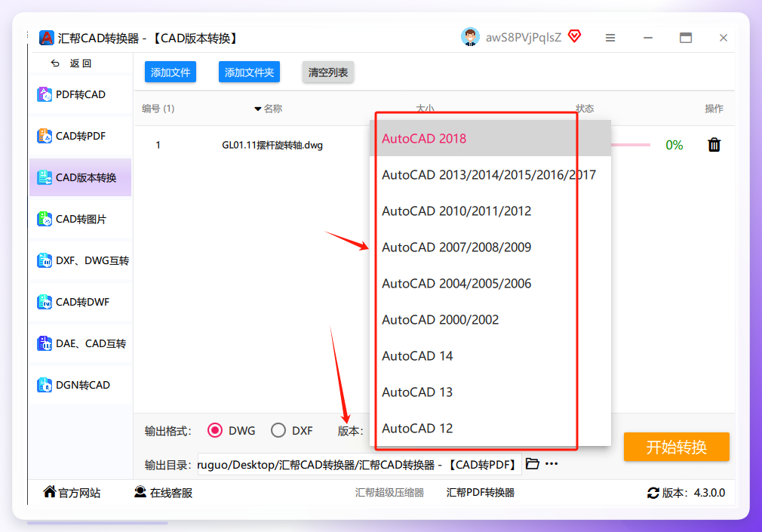
Task: Click the red VIP diamond badge
Action: (x=574, y=36)
